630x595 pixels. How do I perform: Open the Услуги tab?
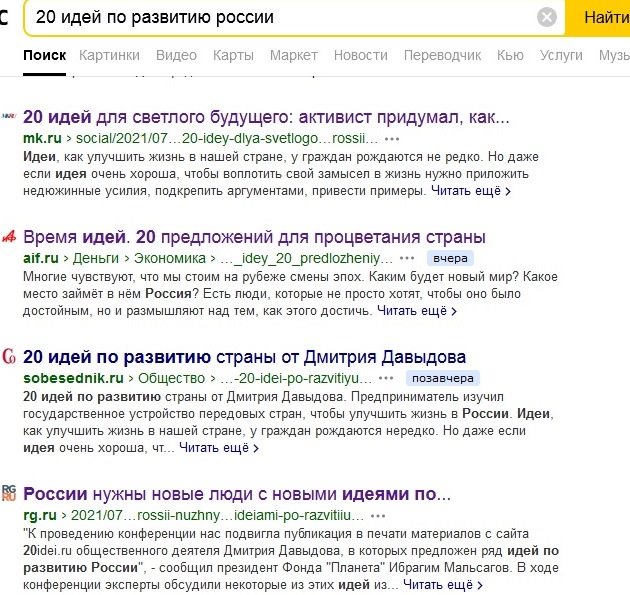pyautogui.click(x=561, y=55)
